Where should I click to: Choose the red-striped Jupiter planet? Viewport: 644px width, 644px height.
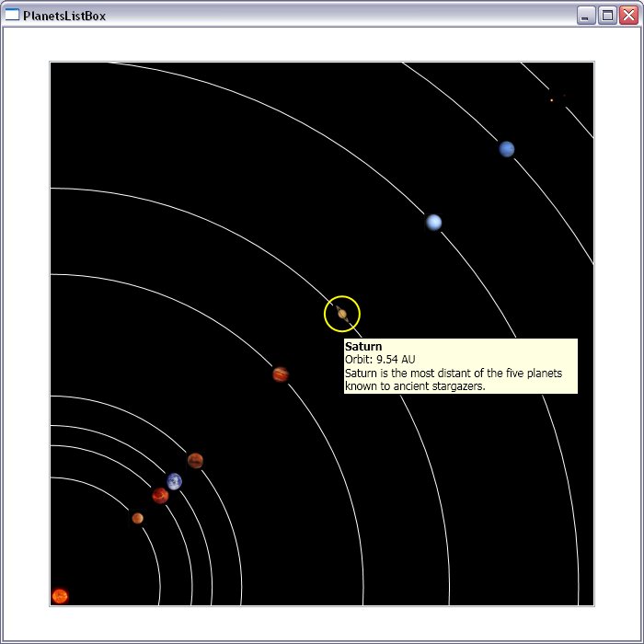coord(281,374)
